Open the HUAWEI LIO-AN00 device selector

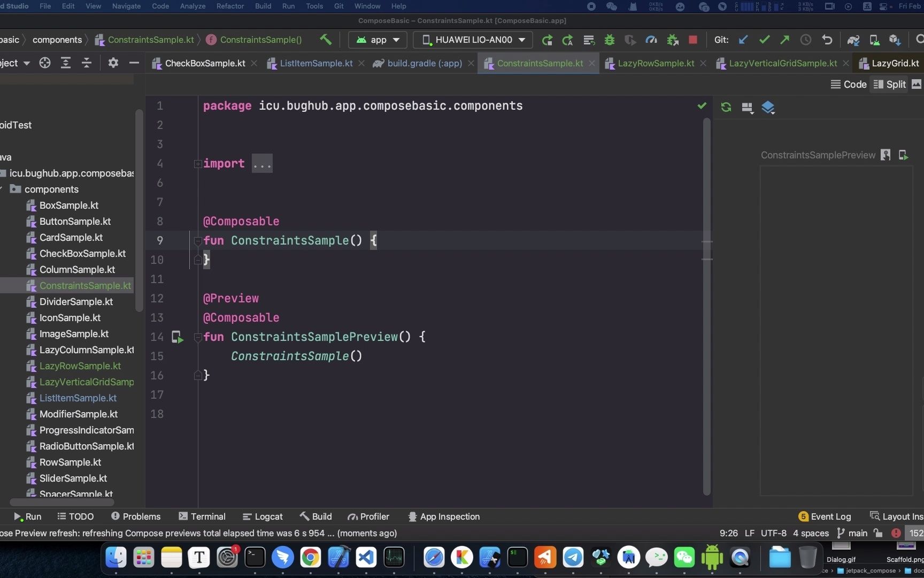pos(472,40)
